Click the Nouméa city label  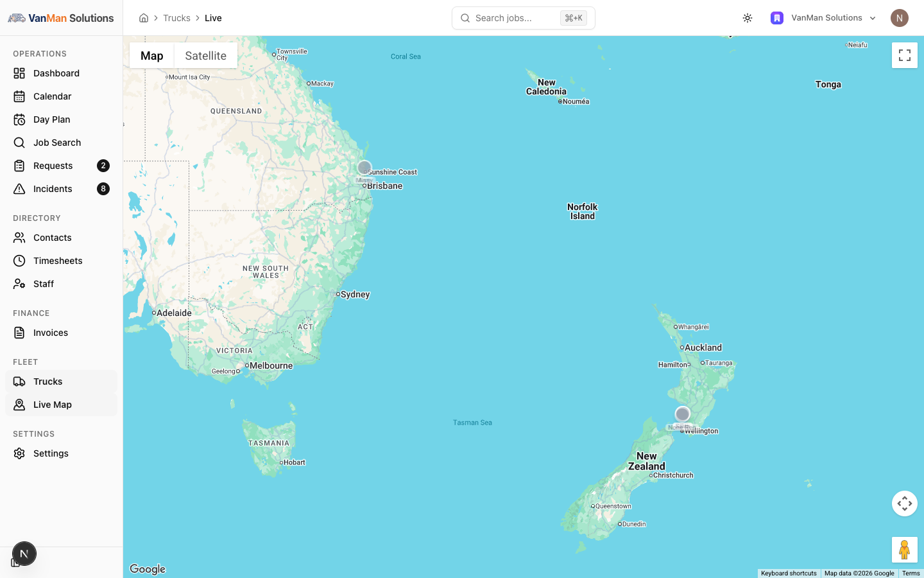pyautogui.click(x=576, y=101)
